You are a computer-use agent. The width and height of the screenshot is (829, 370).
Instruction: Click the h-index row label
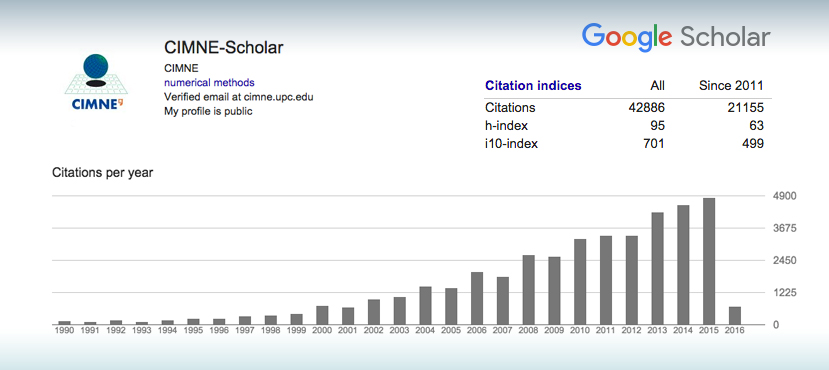point(506,126)
